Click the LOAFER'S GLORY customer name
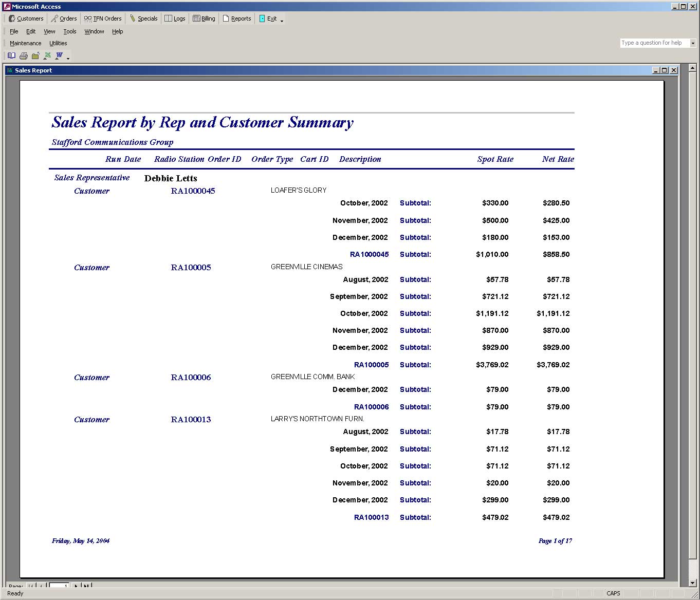This screenshot has width=700, height=600. (x=299, y=190)
